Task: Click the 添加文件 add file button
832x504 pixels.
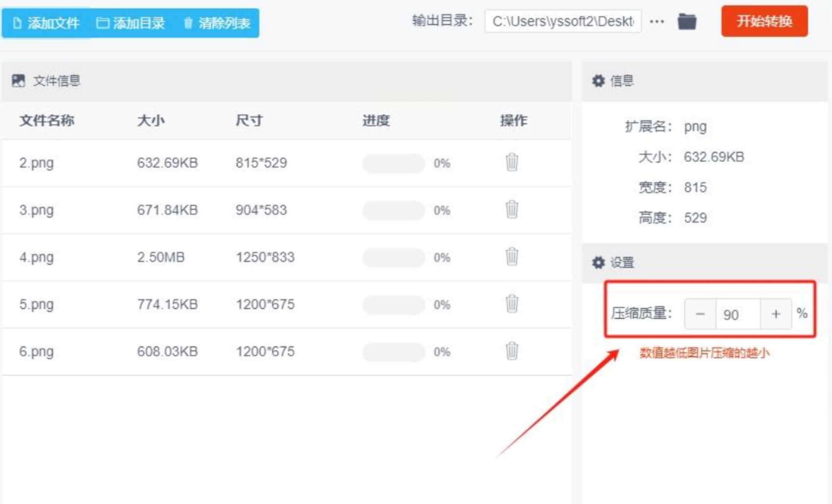Action: (x=46, y=23)
